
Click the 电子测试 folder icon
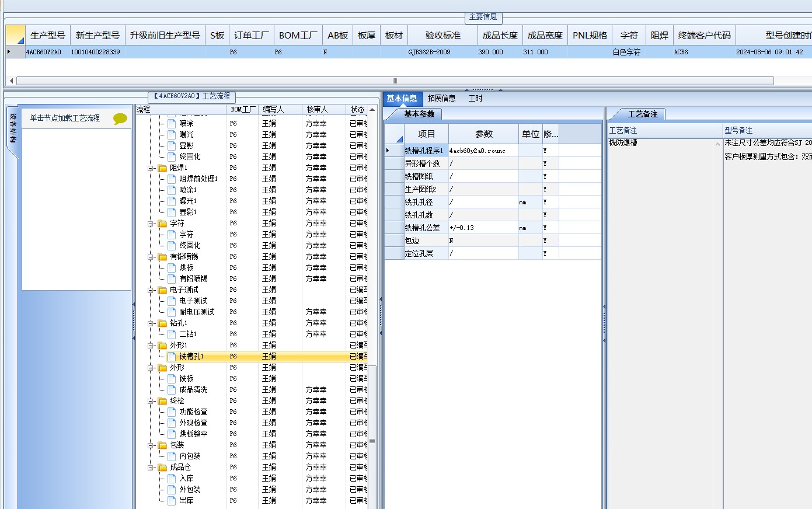pos(162,290)
